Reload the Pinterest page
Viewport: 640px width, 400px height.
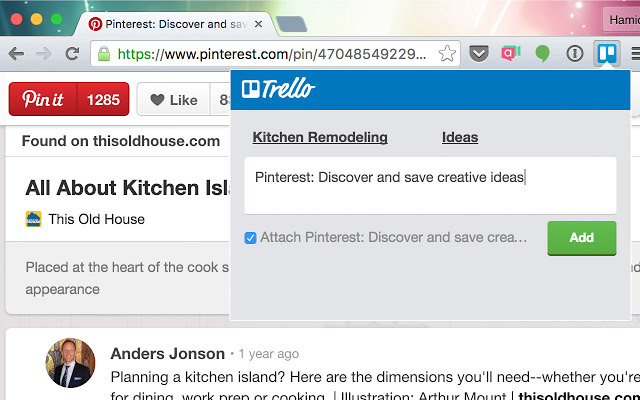tap(72, 54)
